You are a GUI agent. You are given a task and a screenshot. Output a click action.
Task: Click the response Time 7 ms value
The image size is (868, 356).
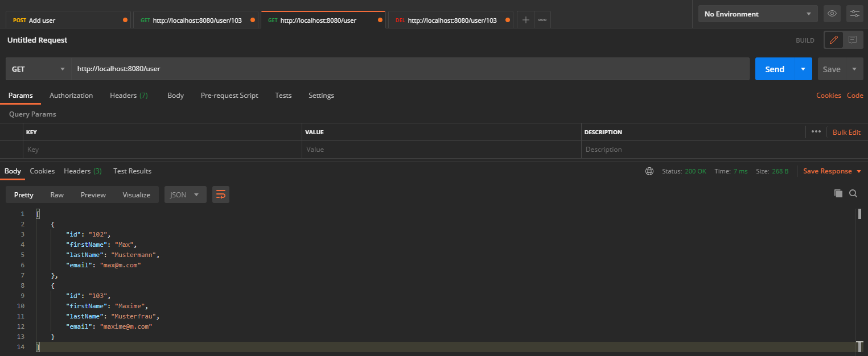tap(741, 171)
